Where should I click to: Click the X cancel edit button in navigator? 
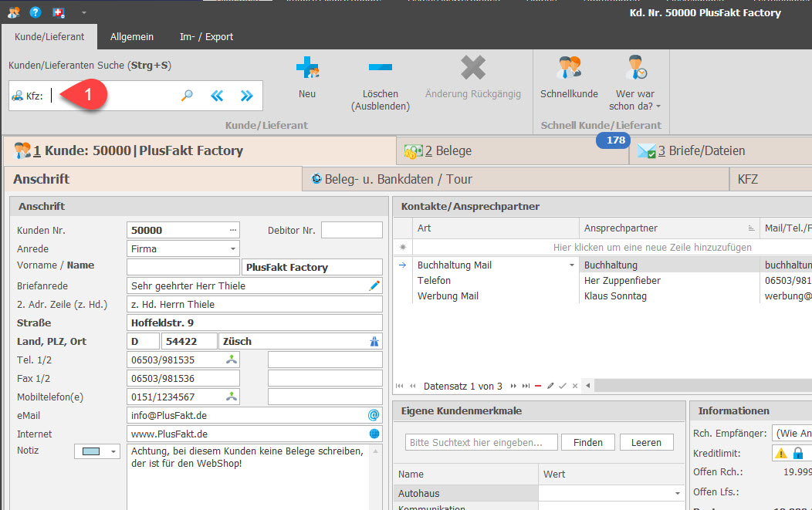tap(575, 387)
